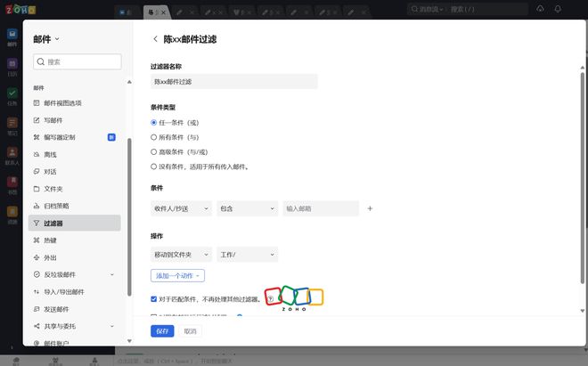Click the magnifier icon in the settings search box
Viewport: 588px width, 366px height.
(41, 61)
